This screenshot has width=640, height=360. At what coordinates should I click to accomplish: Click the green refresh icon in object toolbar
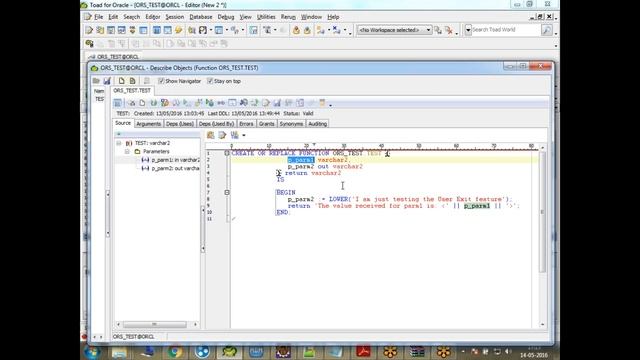point(153,103)
